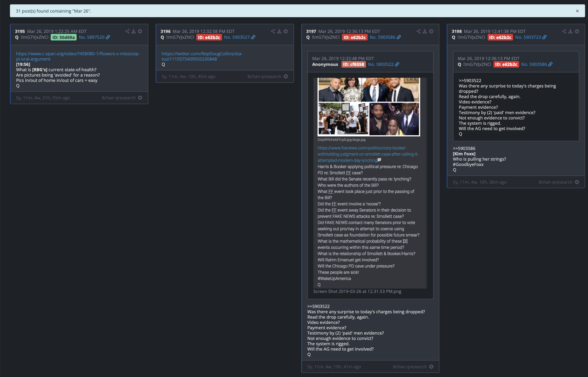Open the c-span flowers-v-mississippi link

[x=78, y=56]
